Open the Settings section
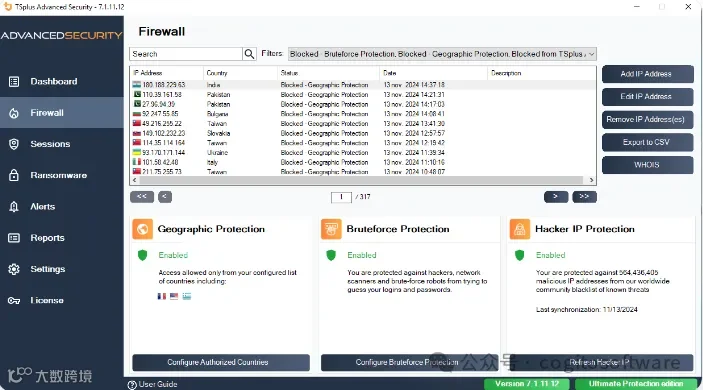Image resolution: width=703 pixels, height=390 pixels. (x=62, y=269)
